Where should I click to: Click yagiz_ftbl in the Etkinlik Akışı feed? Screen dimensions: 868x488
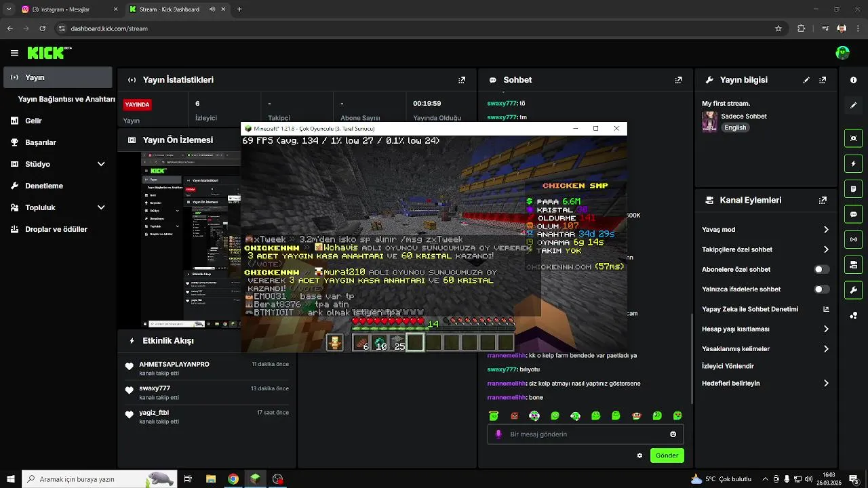click(x=154, y=412)
